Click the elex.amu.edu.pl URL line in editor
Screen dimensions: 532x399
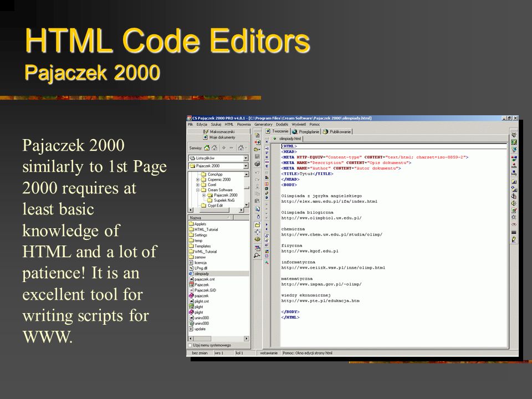[329, 202]
